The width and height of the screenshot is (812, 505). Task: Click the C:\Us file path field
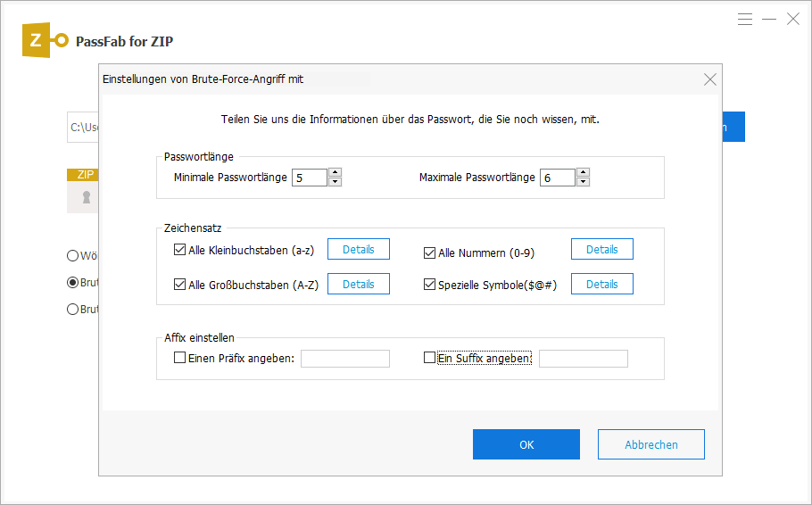click(x=83, y=127)
